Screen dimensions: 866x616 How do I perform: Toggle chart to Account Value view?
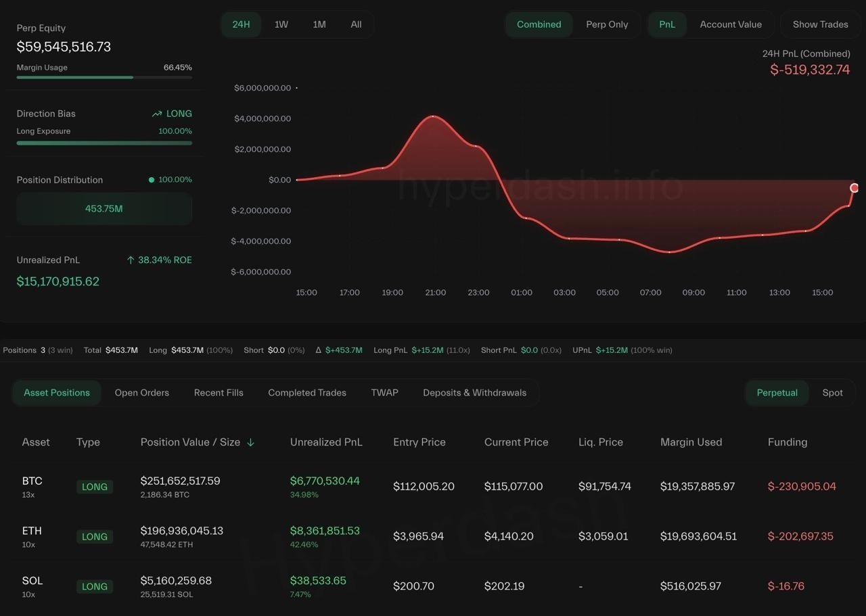point(730,24)
